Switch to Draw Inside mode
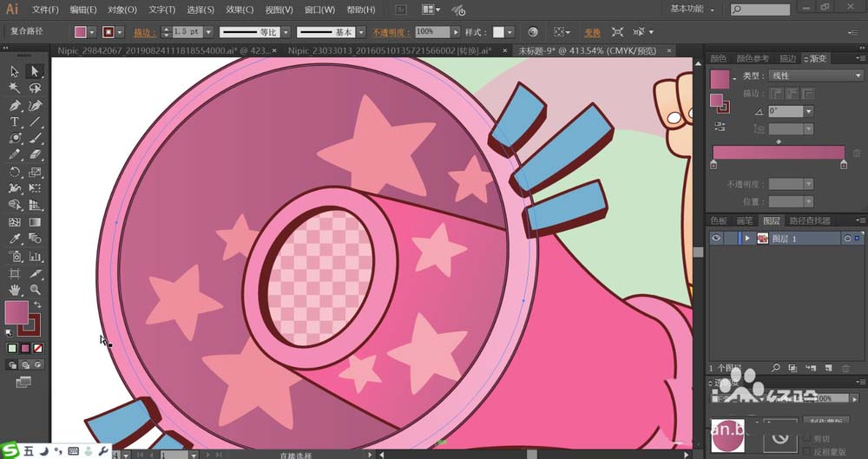 [x=37, y=365]
